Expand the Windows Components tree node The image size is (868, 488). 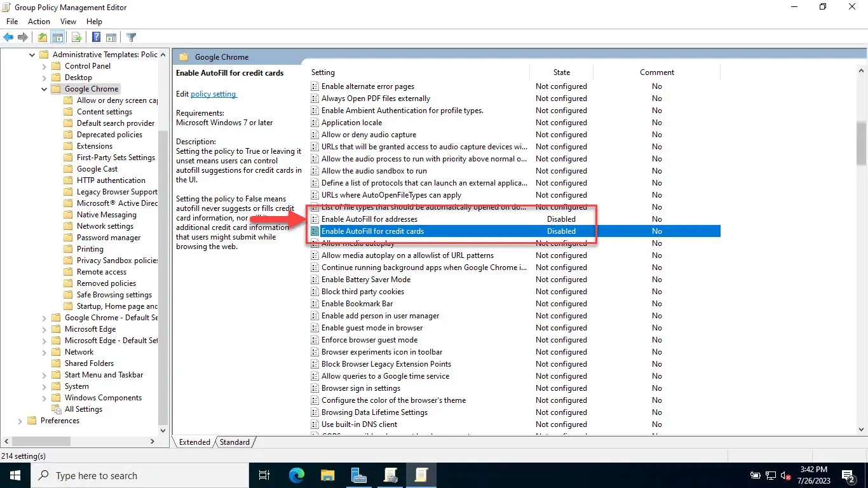tap(44, 398)
